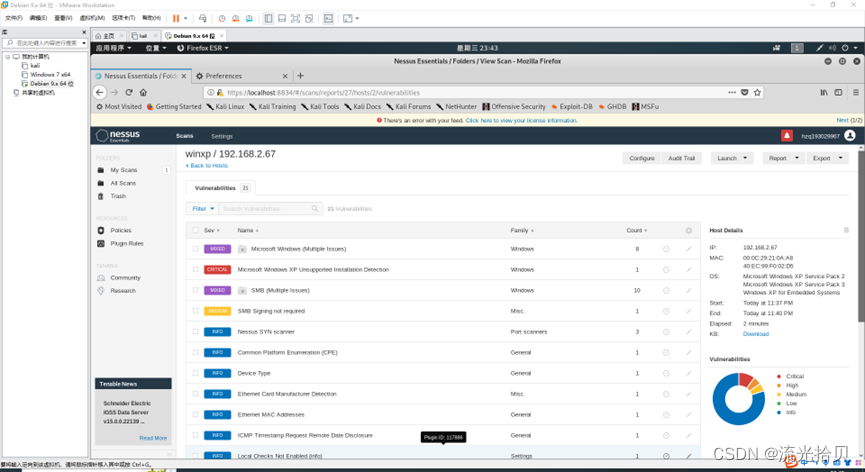Open Settings in Nessus header
The height and width of the screenshot is (472, 865).
point(222,136)
